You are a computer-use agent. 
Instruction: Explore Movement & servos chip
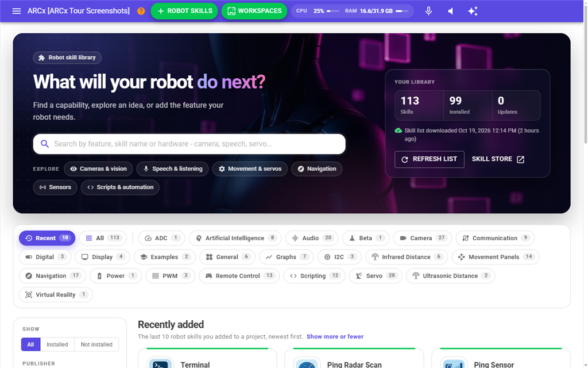pos(250,169)
